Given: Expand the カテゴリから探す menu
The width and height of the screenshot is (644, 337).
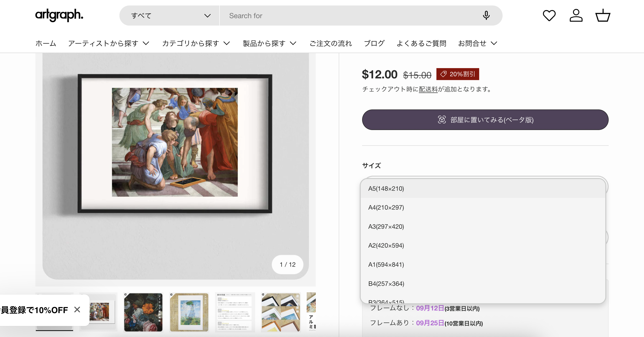Looking at the screenshot, I should point(196,43).
